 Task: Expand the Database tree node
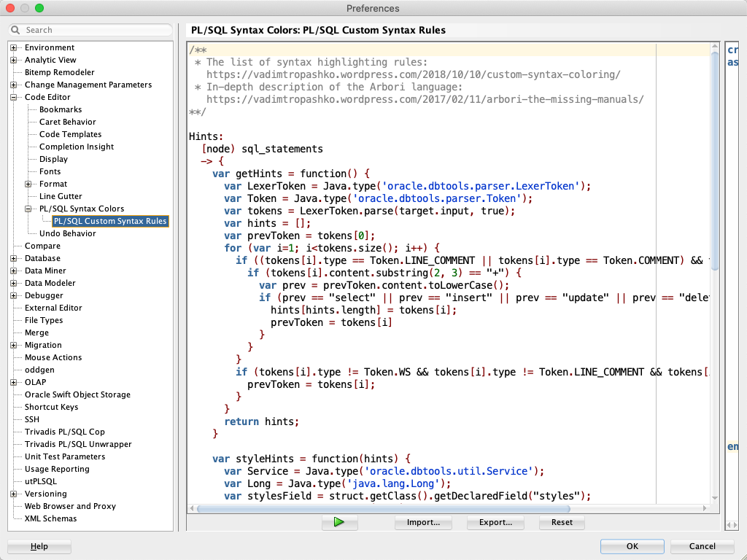[14, 258]
